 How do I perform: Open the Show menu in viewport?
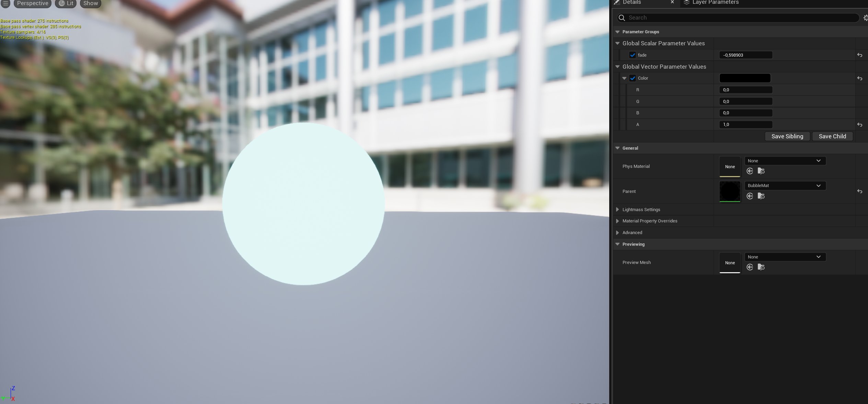coord(90,3)
